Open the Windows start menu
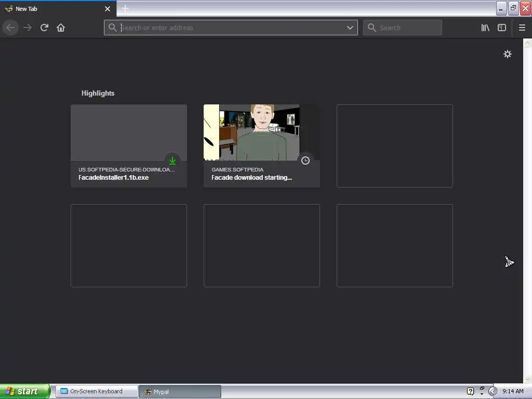Image resolution: width=532 pixels, height=399 pixels. [25, 391]
